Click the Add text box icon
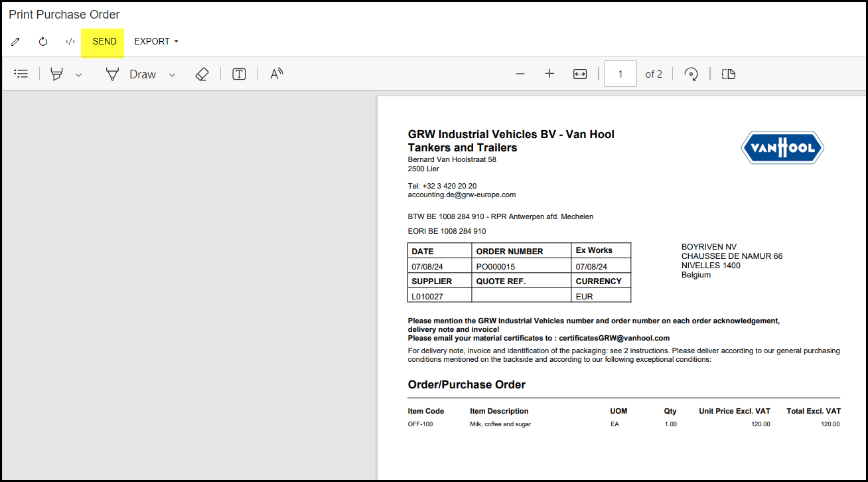The height and width of the screenshot is (482, 868). [x=239, y=74]
